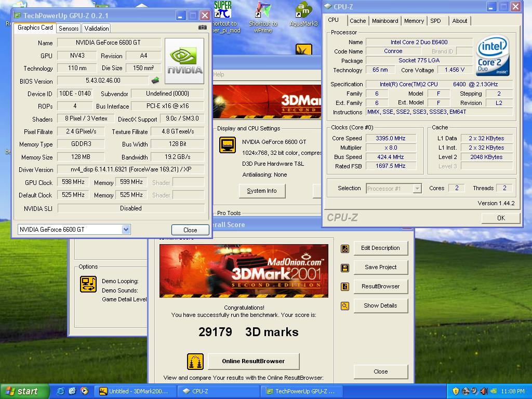Click the Intel Core 2 Duo logo in CPU-Z
This screenshot has height=399, width=532.
tap(493, 55)
